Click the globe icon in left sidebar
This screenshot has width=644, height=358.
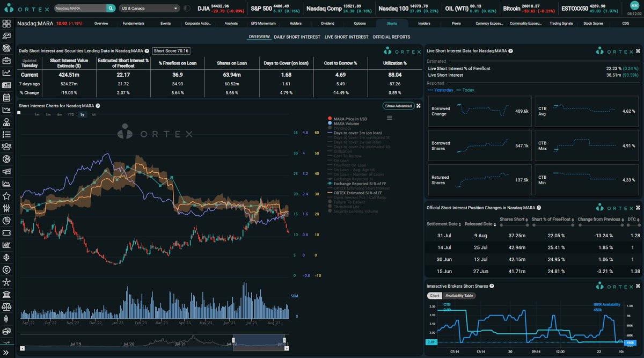pos(6,159)
